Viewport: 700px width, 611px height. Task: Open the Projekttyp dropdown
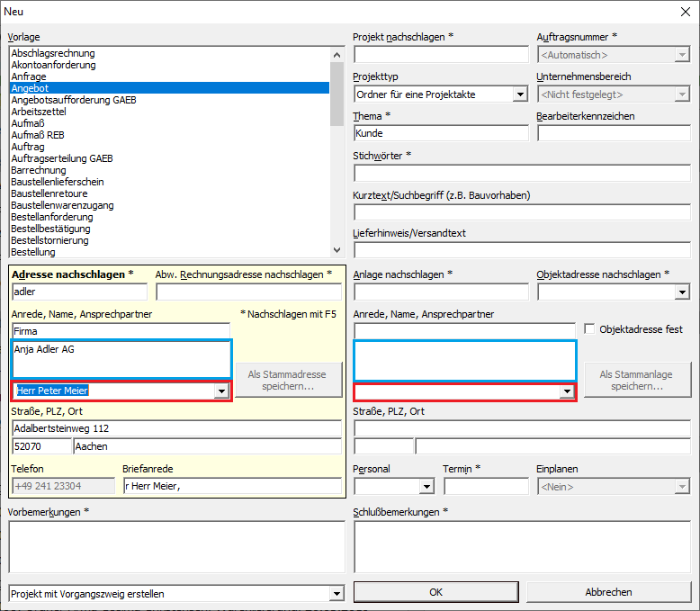[520, 94]
